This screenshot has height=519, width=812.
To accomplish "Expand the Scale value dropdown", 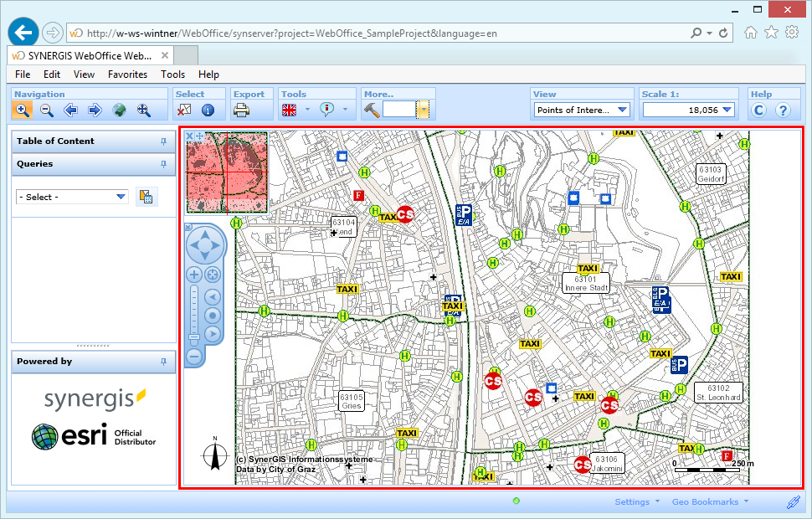I will click(x=727, y=109).
